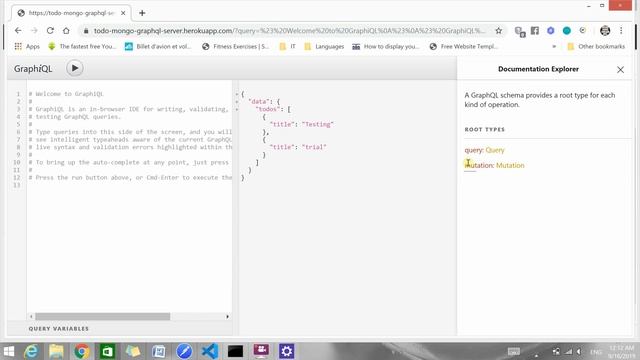Viewport: 640px width, 360px height.
Task: Open the Chrome profile avatar
Action: [x=605, y=31]
